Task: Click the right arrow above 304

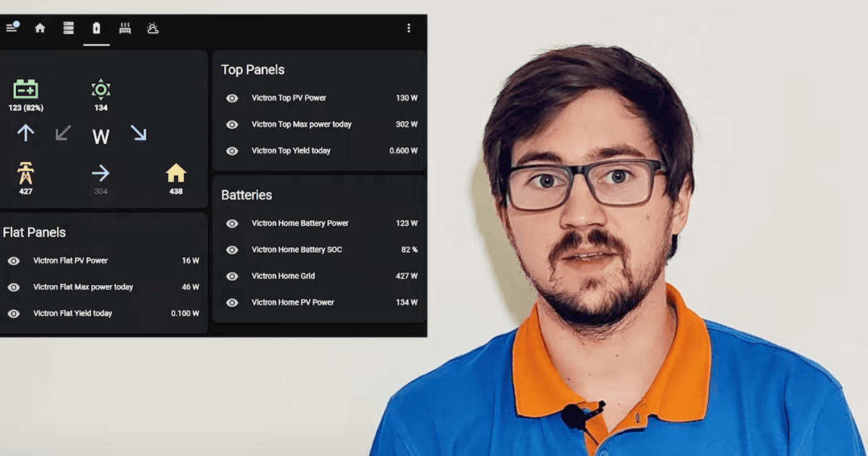Action: (101, 173)
